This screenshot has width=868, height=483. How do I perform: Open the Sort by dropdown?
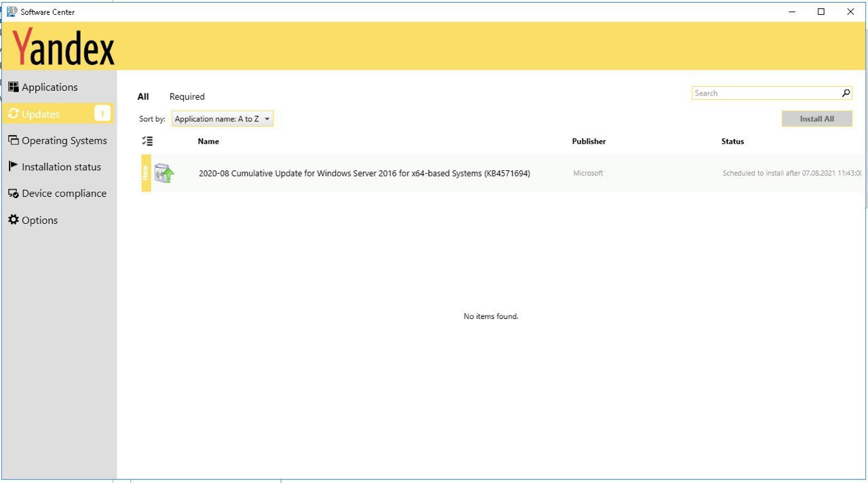pos(222,119)
